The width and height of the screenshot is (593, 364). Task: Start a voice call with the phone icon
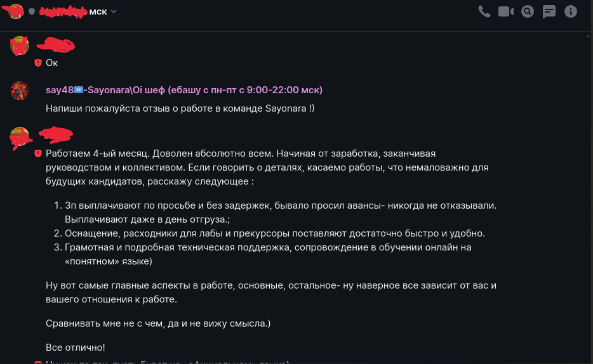coord(484,11)
